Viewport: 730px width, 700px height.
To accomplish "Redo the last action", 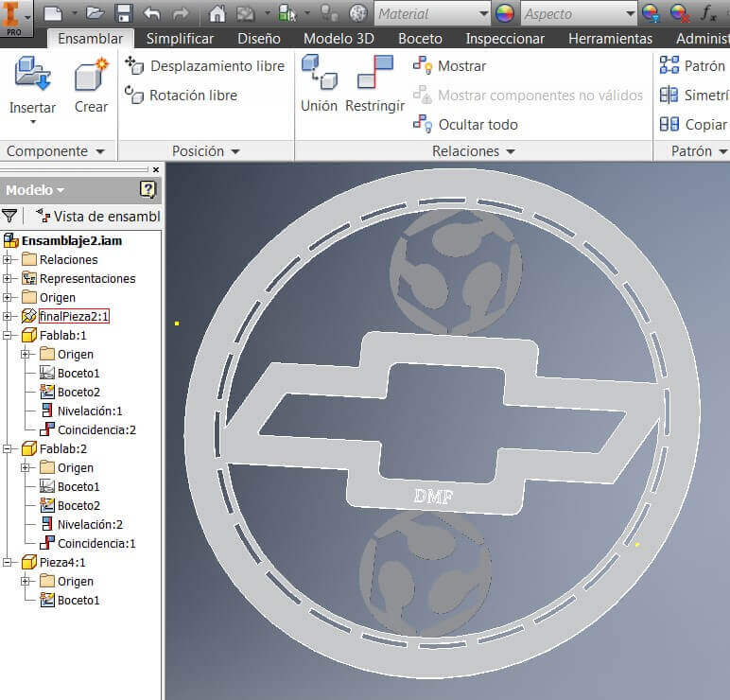I will (181, 13).
